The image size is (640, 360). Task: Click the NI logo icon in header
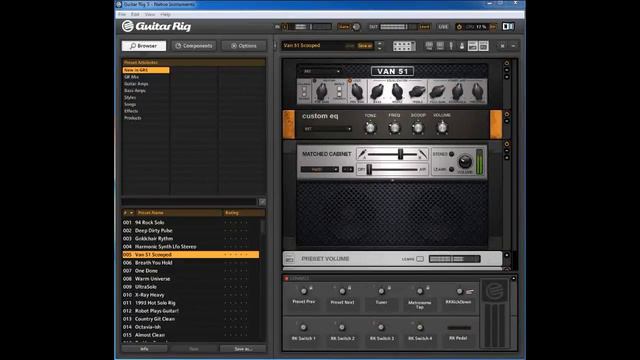click(x=508, y=27)
